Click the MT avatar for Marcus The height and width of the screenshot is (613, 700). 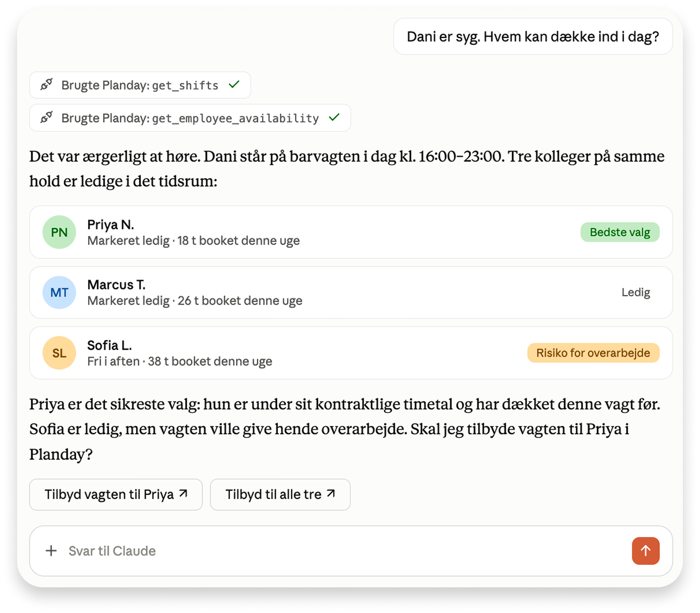click(x=59, y=293)
